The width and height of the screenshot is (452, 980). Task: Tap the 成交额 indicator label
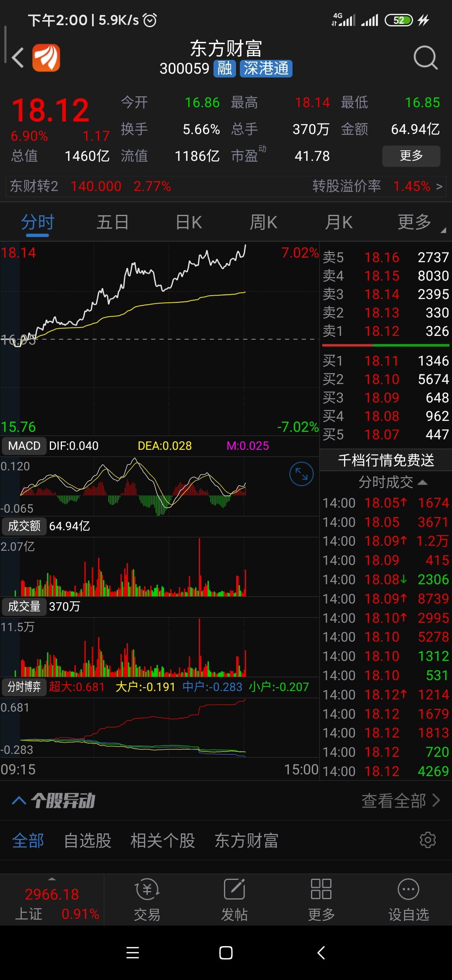pyautogui.click(x=24, y=526)
